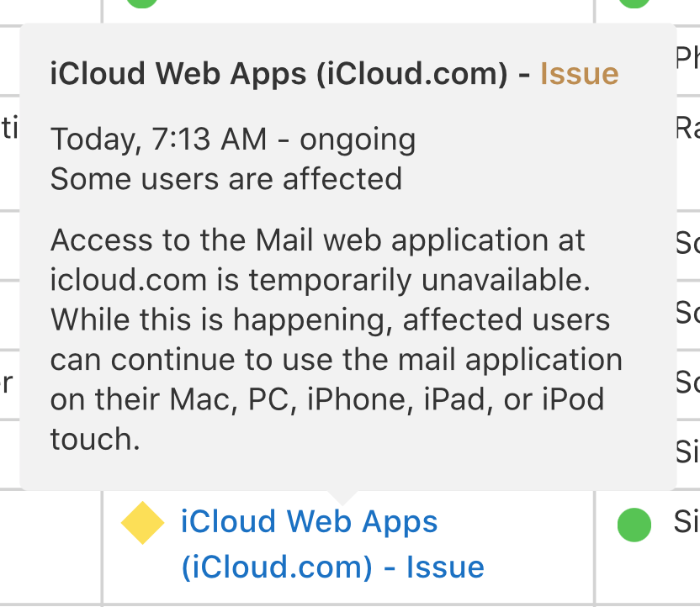Click the blue word "Issue" in the link
This screenshot has height=607, width=700.
pos(445,567)
